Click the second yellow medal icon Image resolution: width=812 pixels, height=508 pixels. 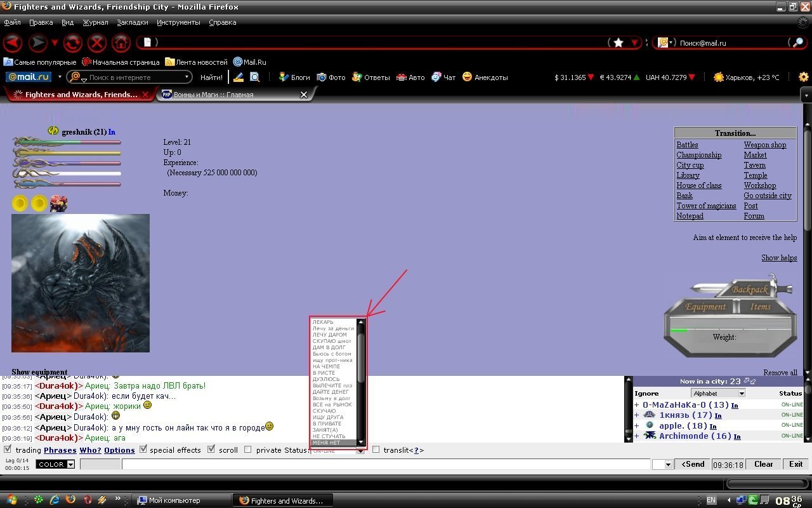(x=39, y=203)
